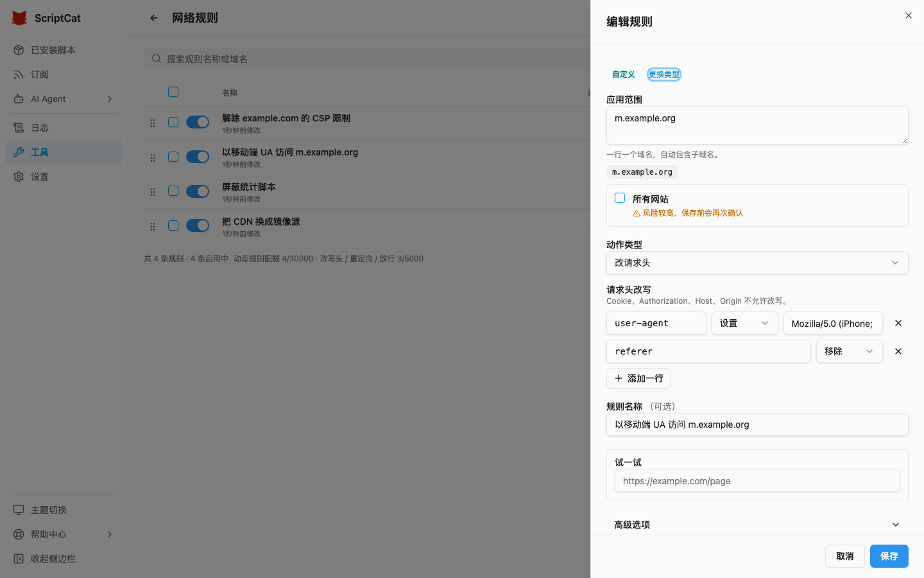The width and height of the screenshot is (924, 578).
Task: Open the AI Agent sidebar item
Action: [64, 99]
